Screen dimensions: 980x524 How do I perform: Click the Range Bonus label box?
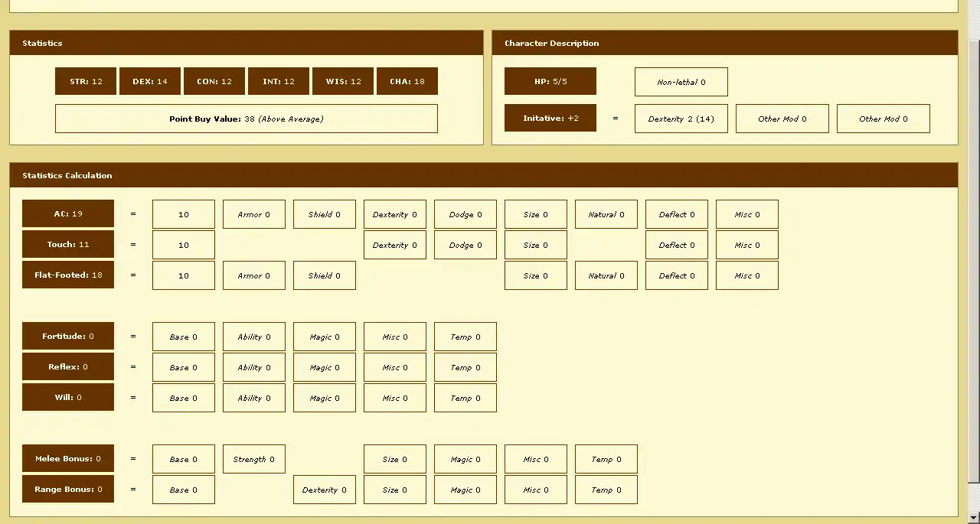point(68,489)
